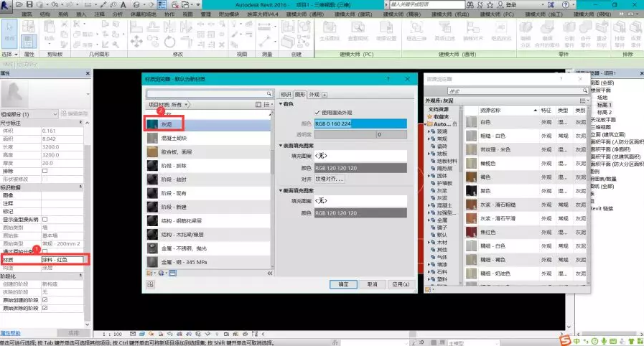
Task: Select the Rotate tool circular arrow
Action: (169, 42)
